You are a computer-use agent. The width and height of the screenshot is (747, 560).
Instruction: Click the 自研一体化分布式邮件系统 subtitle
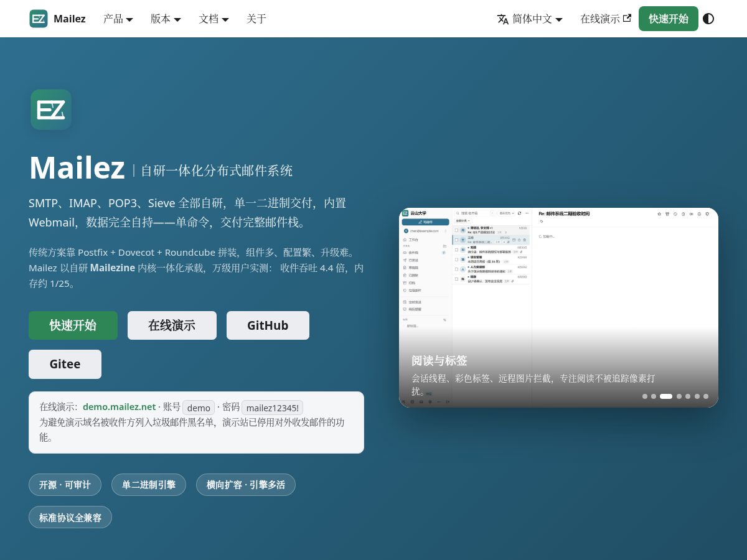(217, 170)
